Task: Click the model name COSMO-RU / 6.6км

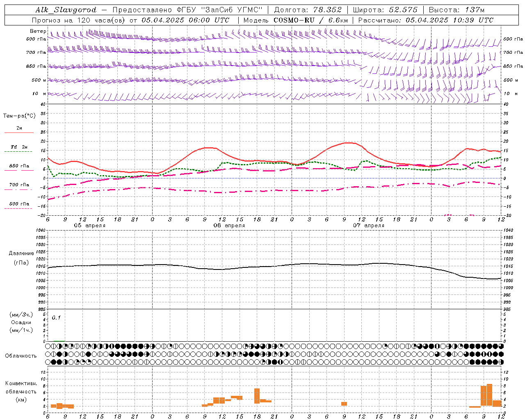Action: click(x=310, y=20)
